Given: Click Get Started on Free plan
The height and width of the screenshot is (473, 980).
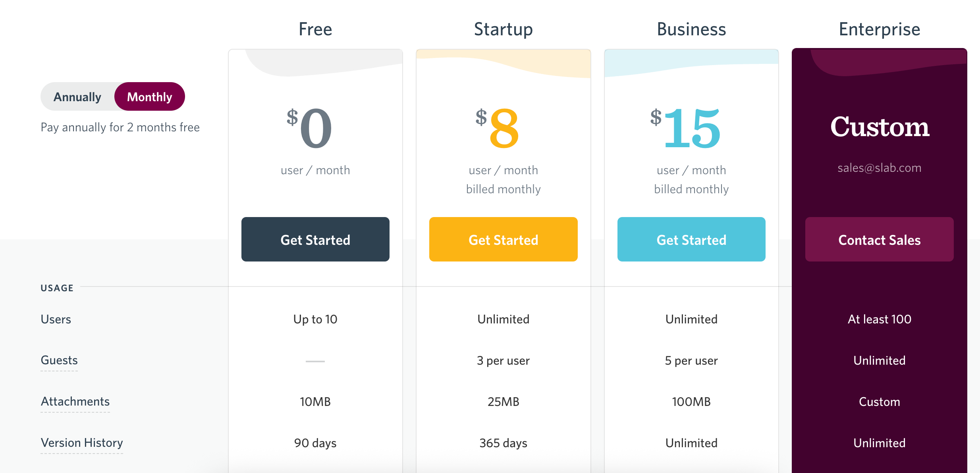Looking at the screenshot, I should click(x=315, y=239).
